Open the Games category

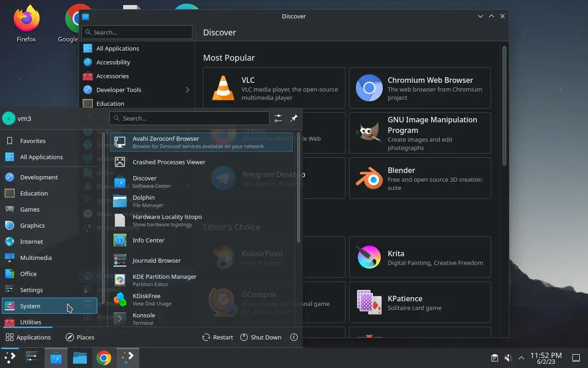tap(50, 209)
